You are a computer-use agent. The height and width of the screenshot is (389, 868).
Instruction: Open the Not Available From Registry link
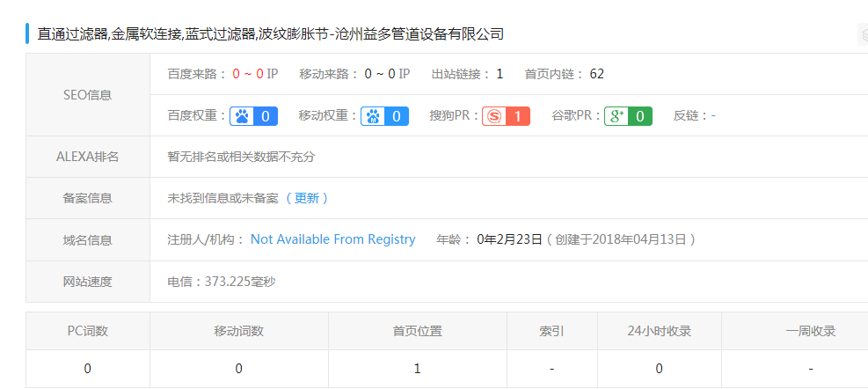point(332,239)
